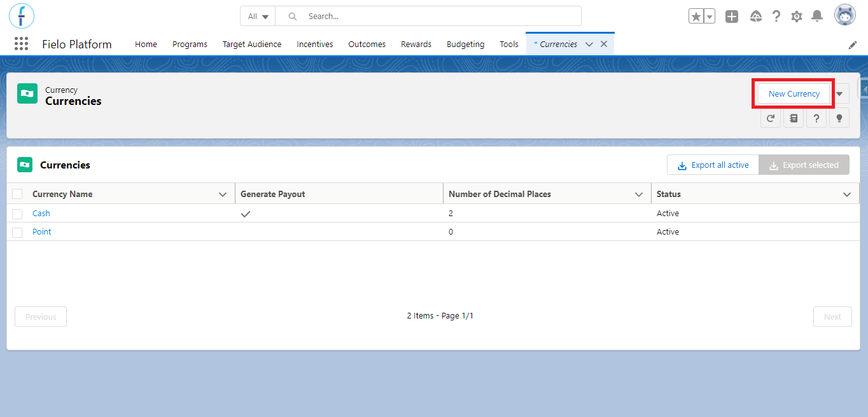This screenshot has height=417, width=868.
Task: Click the New Currency button
Action: pyautogui.click(x=794, y=93)
